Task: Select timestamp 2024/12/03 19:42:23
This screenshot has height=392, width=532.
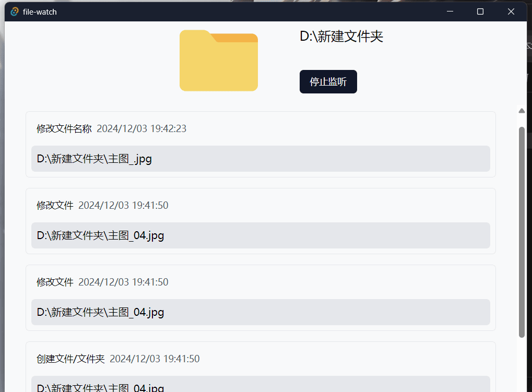Action: [141, 128]
